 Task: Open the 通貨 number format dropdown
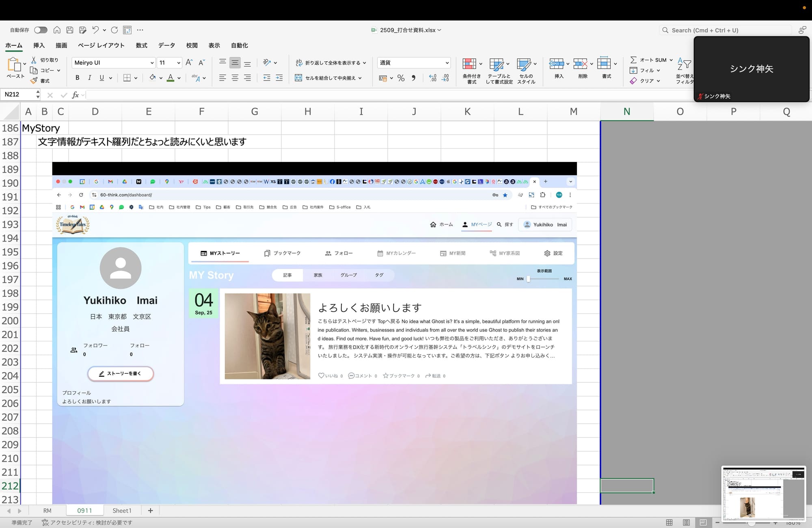[x=447, y=62]
